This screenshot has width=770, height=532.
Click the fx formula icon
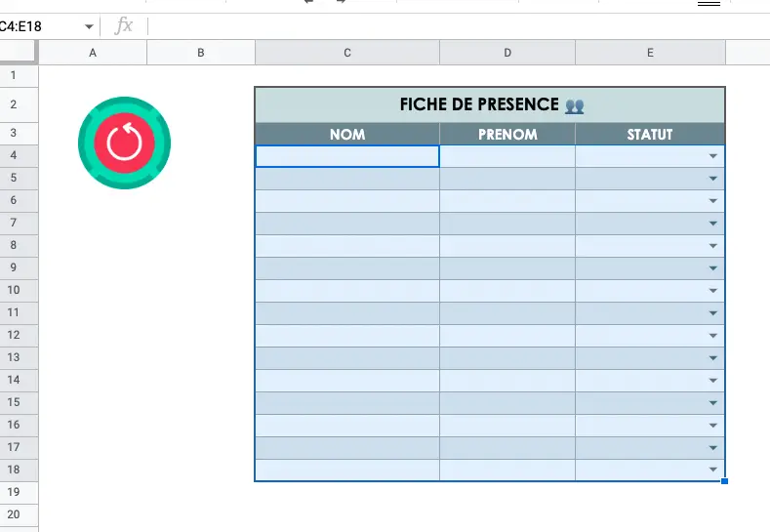(x=123, y=25)
